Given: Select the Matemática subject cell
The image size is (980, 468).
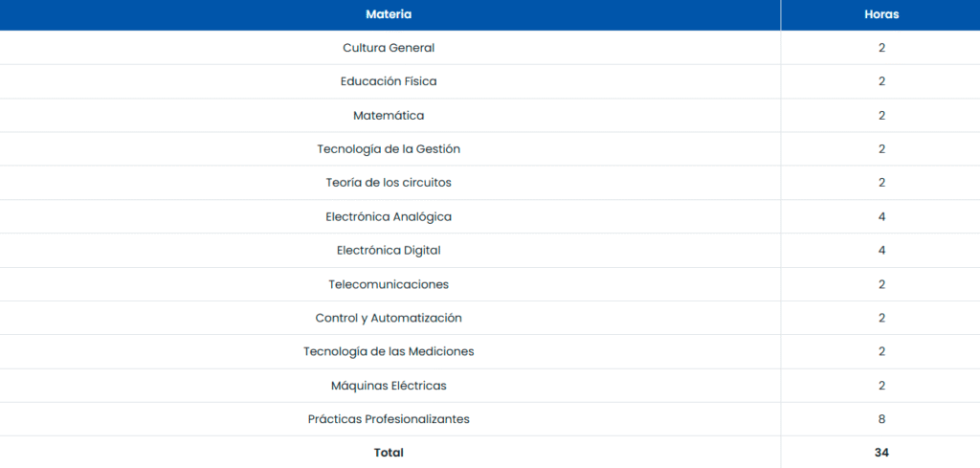Looking at the screenshot, I should pyautogui.click(x=389, y=116).
